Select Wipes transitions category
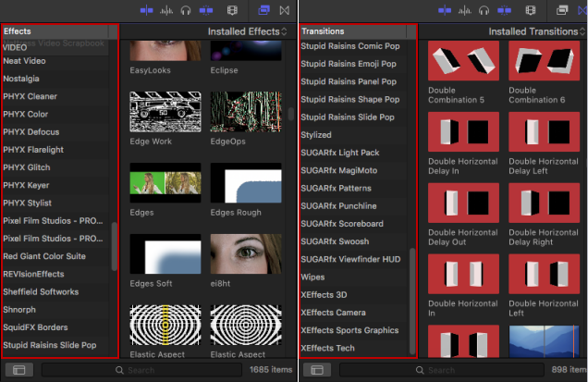588x382 pixels. 353,277
